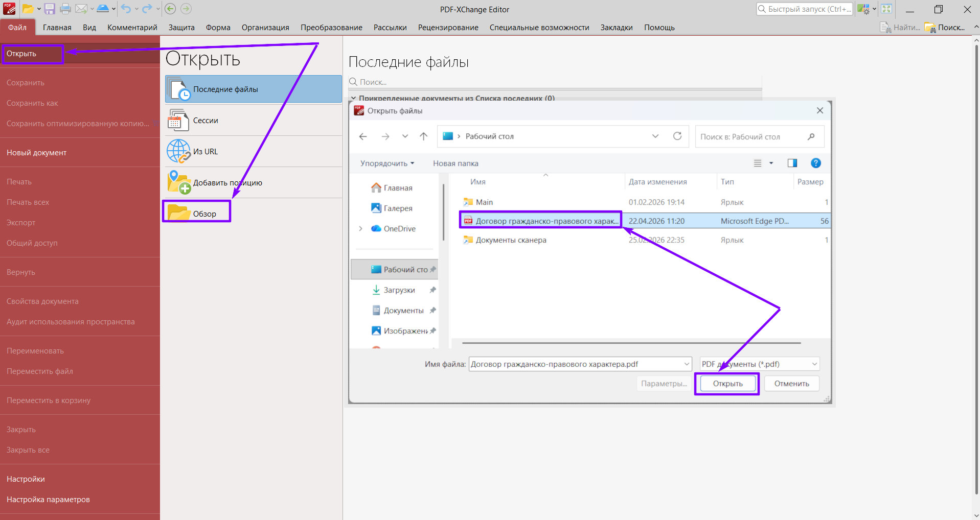This screenshot has width=980, height=520.
Task: Click the full screen mode icon
Action: (886, 9)
